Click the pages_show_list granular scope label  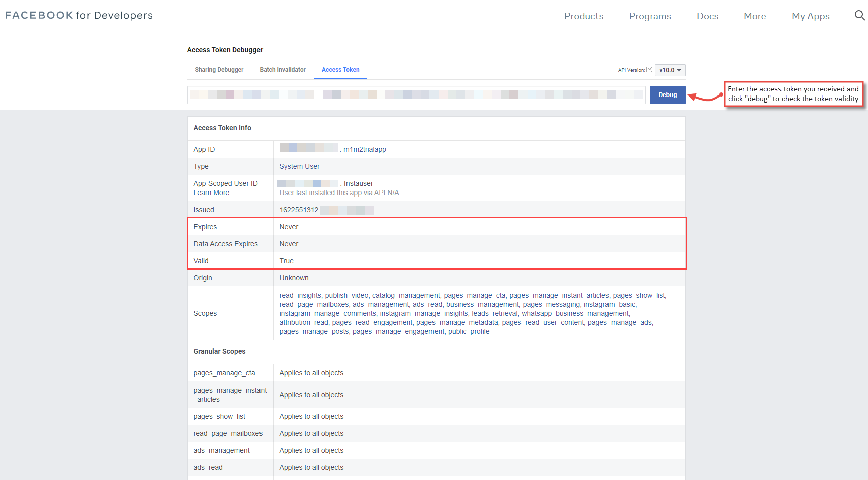(x=219, y=416)
